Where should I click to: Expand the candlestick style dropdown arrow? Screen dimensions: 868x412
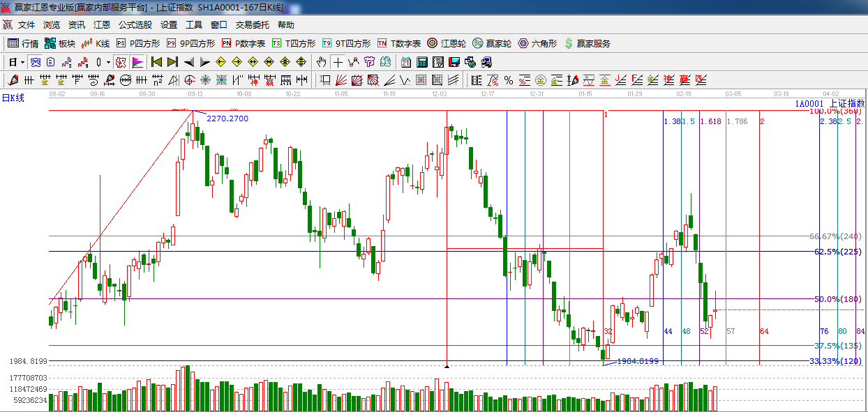(108, 62)
